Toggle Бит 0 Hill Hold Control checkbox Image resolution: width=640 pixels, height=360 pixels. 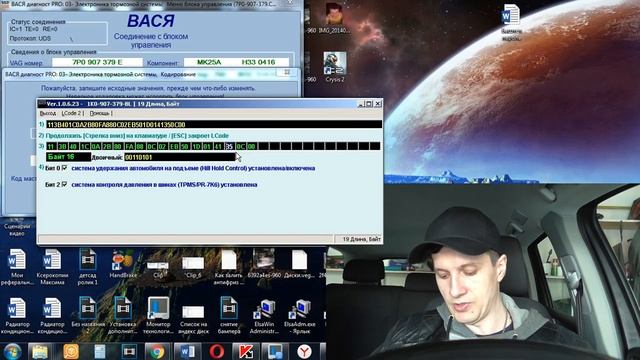coord(64,168)
